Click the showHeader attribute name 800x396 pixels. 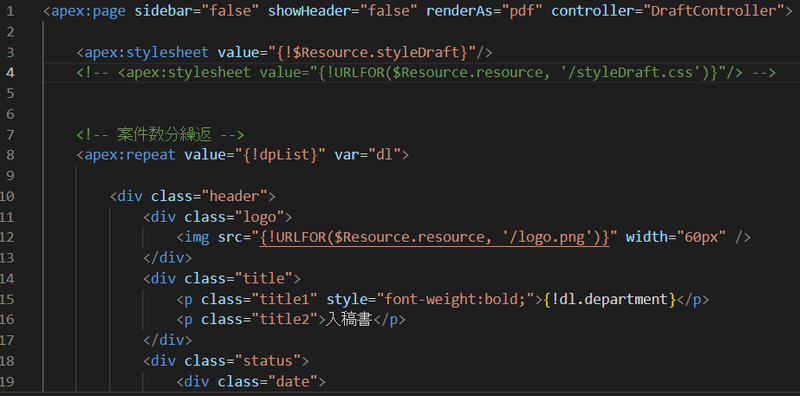[x=309, y=11]
